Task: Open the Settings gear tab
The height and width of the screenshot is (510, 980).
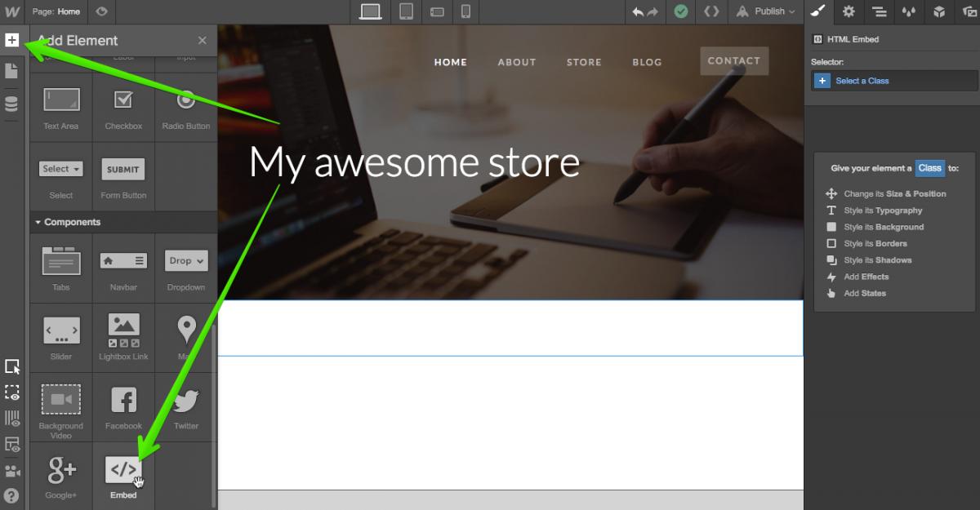Action: point(849,11)
